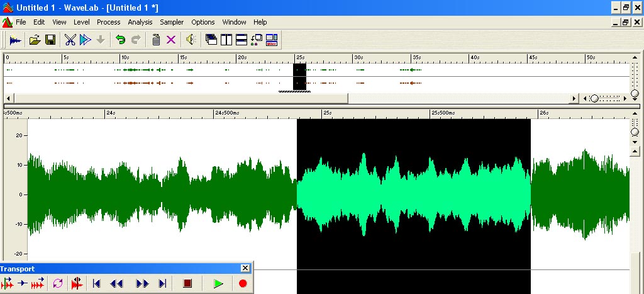Image resolution: width=644 pixels, height=294 pixels.
Task: Close the Transport panel
Action: [245, 269]
